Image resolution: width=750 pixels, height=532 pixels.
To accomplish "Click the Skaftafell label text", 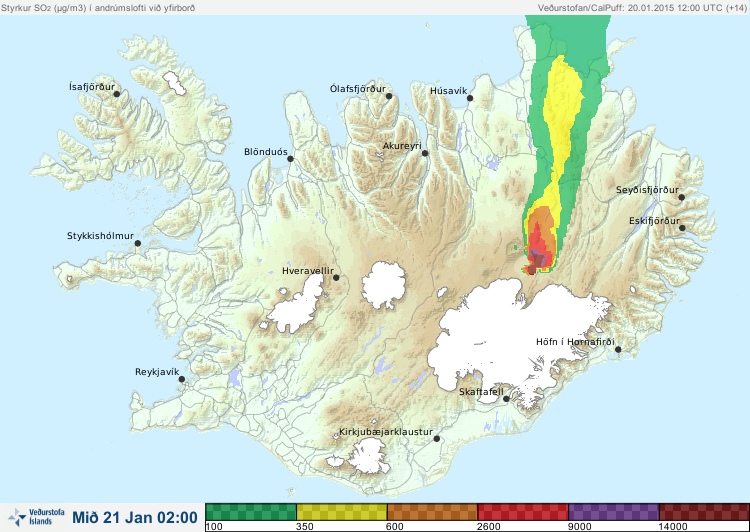I will point(481,392).
